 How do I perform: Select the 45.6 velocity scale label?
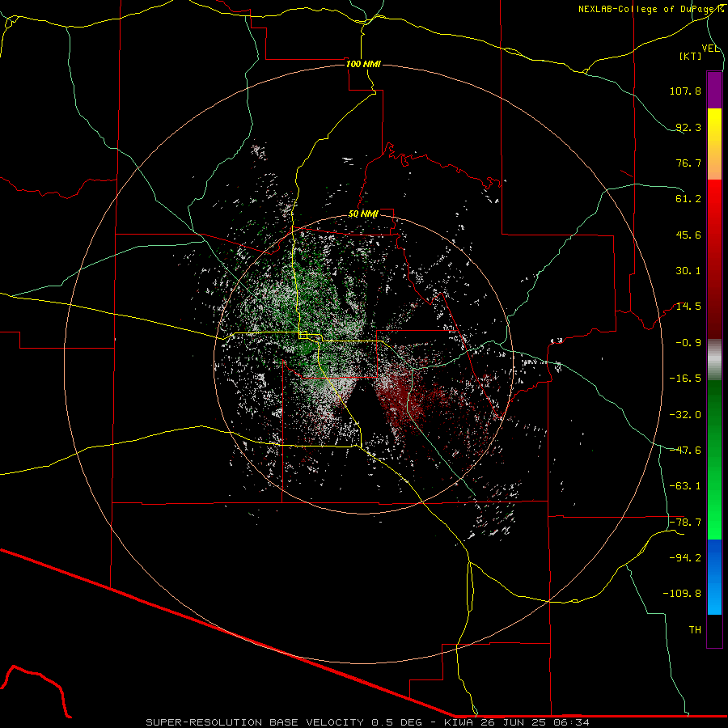tap(688, 235)
